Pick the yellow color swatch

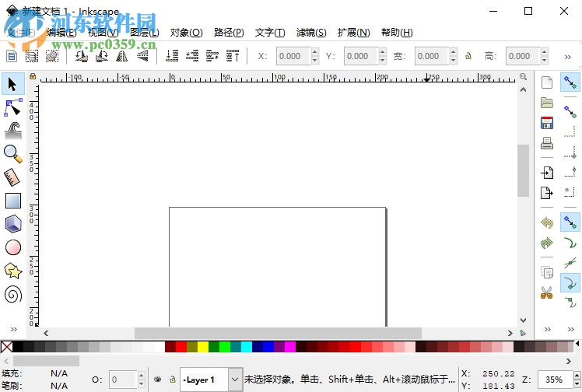point(203,347)
